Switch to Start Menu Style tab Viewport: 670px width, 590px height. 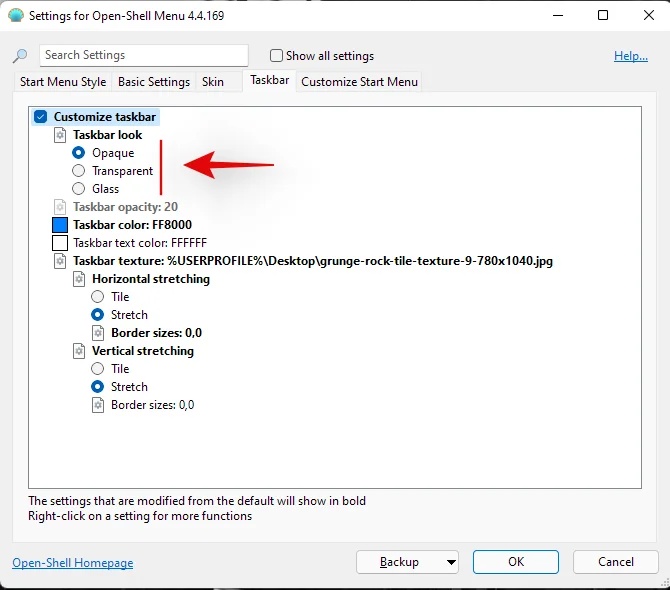63,82
